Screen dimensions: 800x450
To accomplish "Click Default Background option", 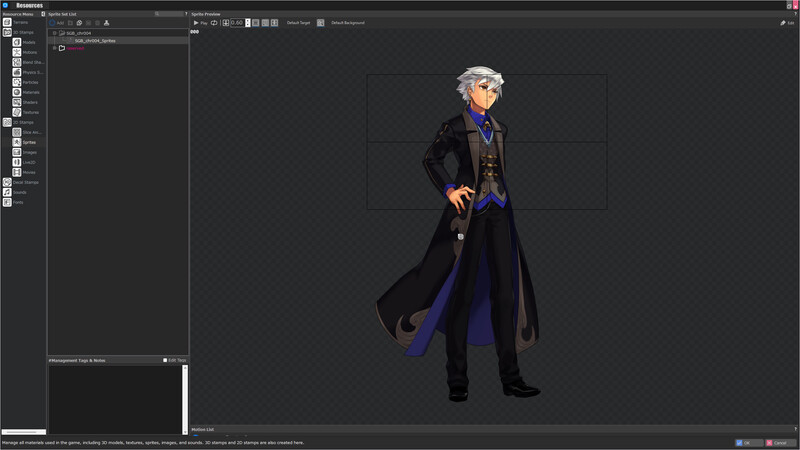I will (348, 23).
